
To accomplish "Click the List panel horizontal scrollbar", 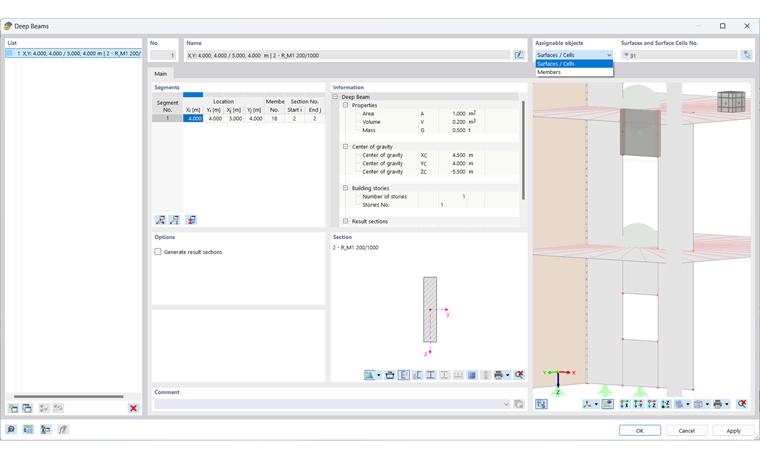I will 68,396.
